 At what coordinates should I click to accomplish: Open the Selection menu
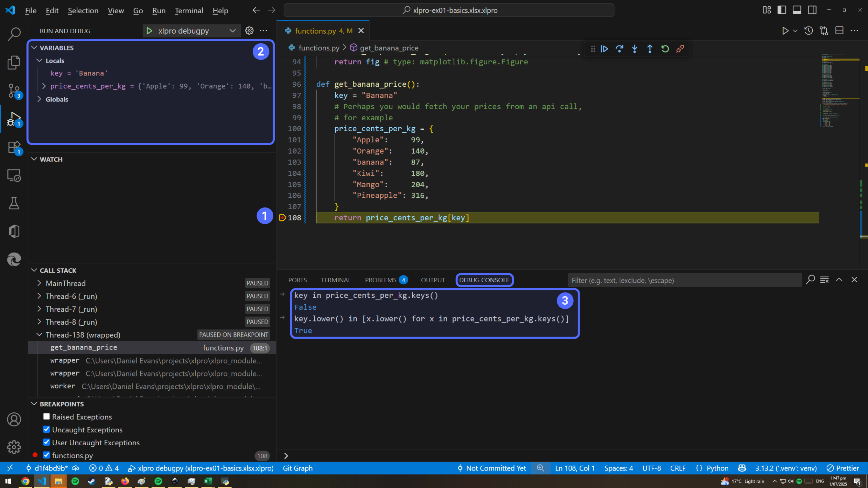click(x=83, y=10)
